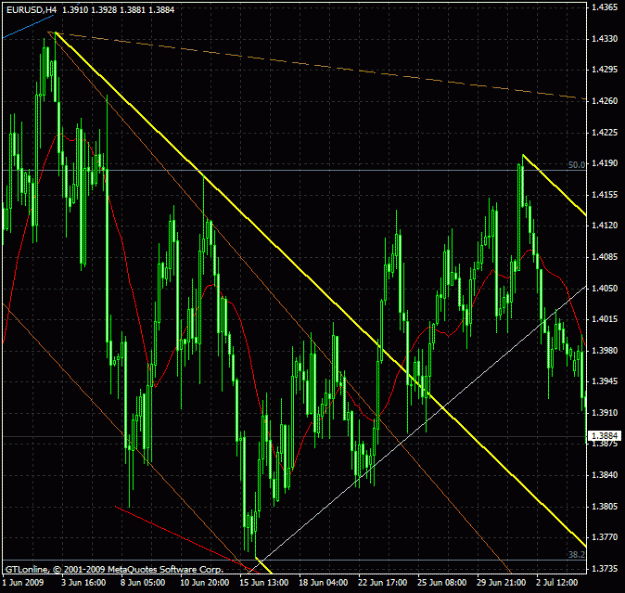This screenshot has height=593, width=625.
Task: Click the 15 Jun 13:00 time label
Action: point(264,583)
